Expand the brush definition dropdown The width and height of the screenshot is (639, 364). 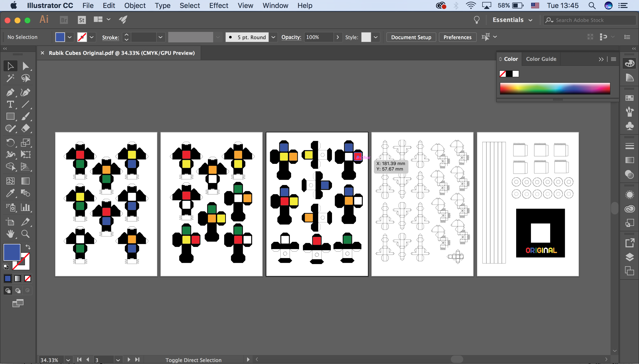(273, 37)
